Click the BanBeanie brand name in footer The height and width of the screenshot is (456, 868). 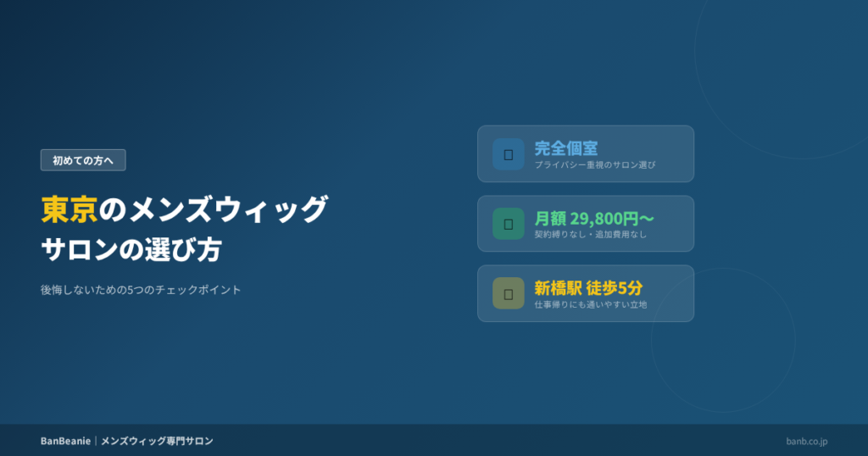[65, 441]
